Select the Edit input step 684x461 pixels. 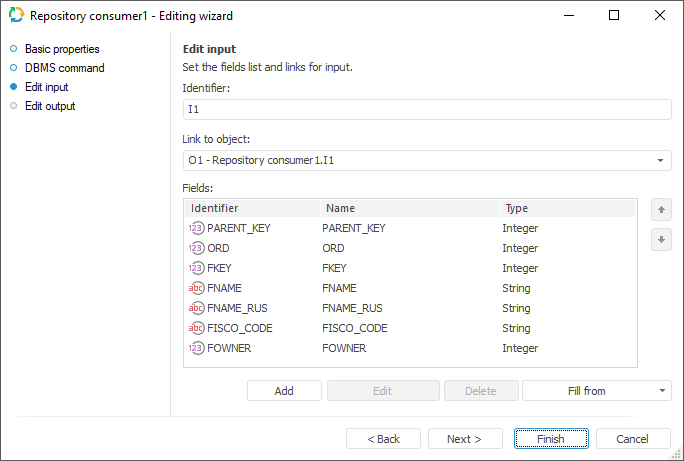[48, 87]
